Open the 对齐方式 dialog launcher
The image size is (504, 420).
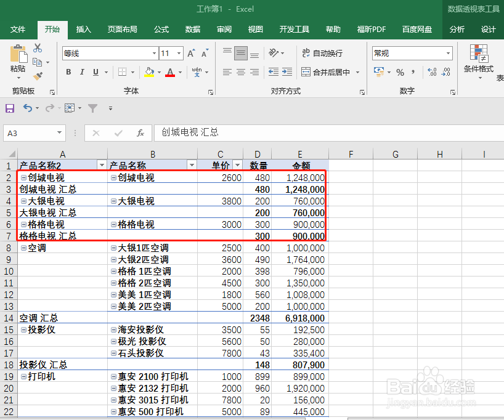point(362,92)
